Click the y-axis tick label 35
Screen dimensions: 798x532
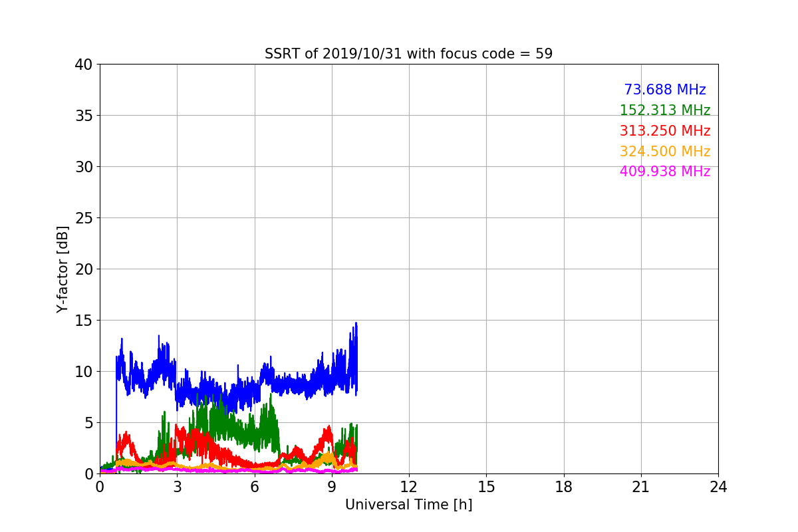tap(83, 116)
